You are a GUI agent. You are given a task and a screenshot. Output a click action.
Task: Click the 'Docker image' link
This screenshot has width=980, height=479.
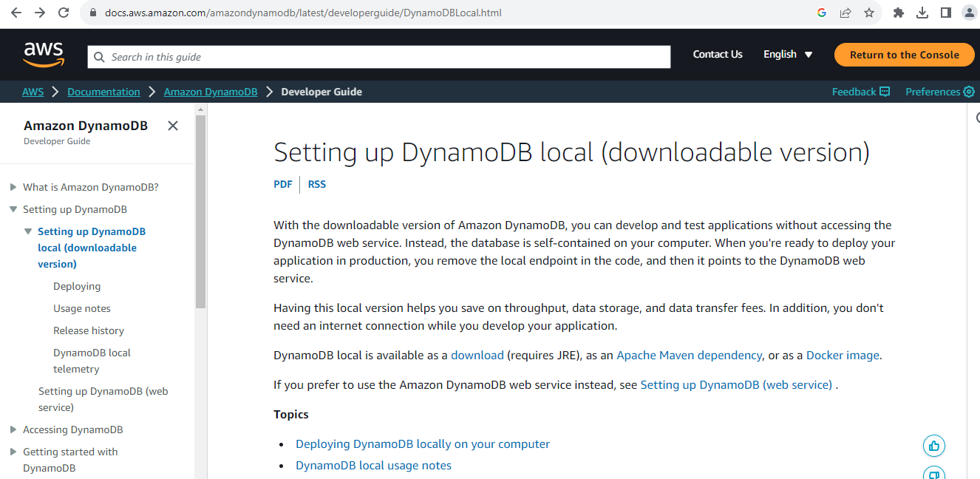[x=843, y=355]
